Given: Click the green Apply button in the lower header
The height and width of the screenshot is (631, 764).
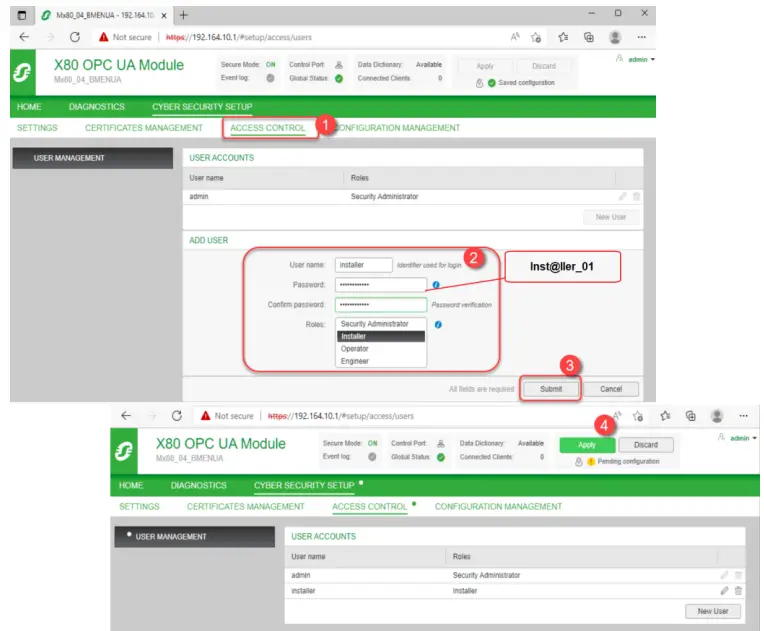Looking at the screenshot, I should pos(587,445).
